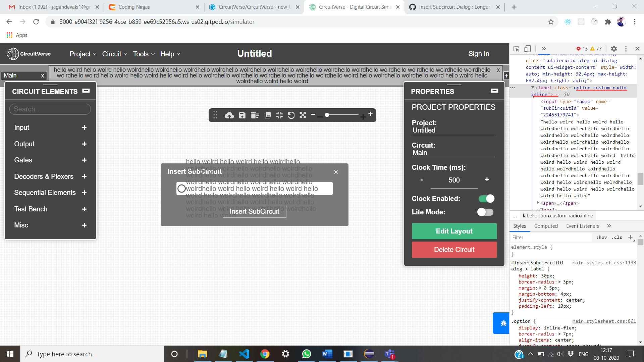This screenshot has height=362, width=644.
Task: Export circuit as image via the image icon
Action: coord(268,115)
